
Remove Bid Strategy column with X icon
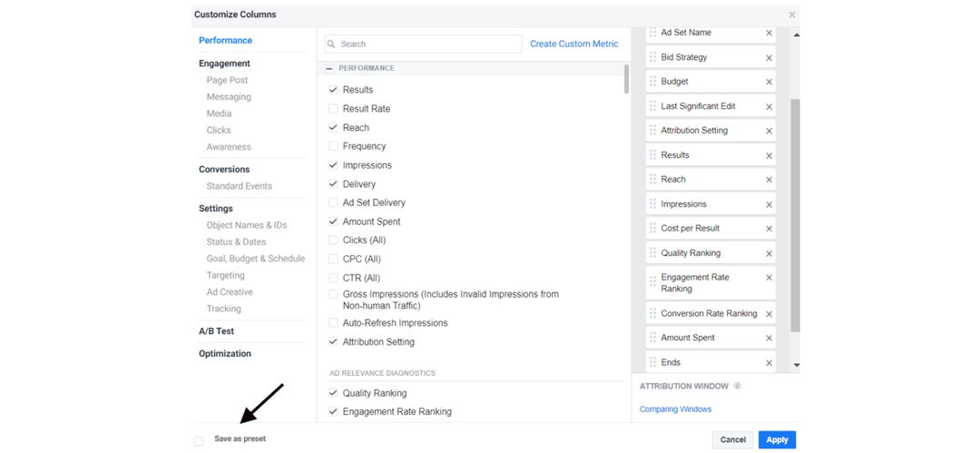(x=769, y=57)
